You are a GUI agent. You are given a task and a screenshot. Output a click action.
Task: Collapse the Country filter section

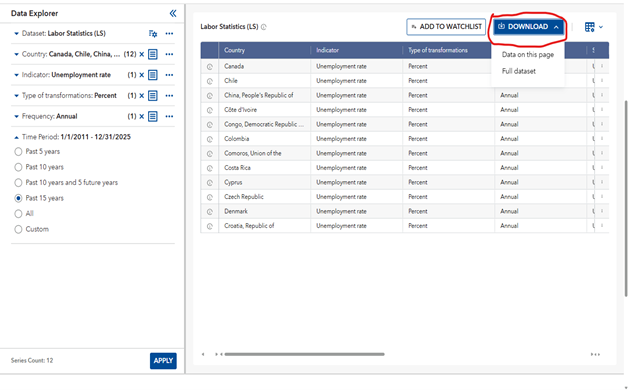point(16,54)
